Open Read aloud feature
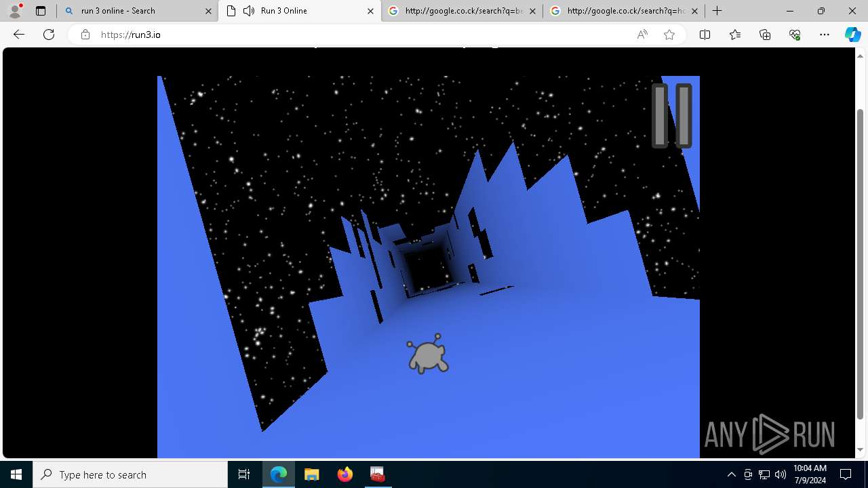 [642, 35]
